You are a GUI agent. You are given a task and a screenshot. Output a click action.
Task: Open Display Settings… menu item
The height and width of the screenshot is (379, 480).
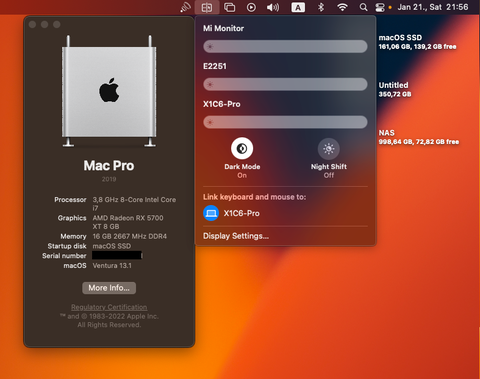(x=236, y=236)
